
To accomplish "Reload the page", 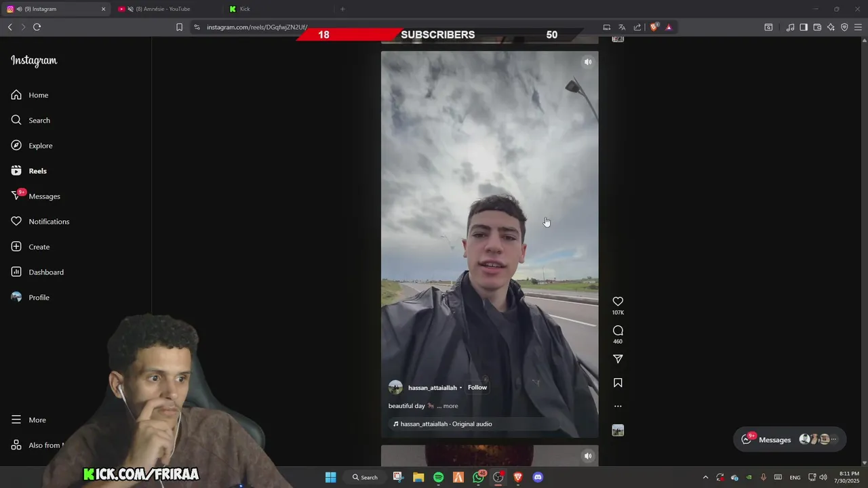I will [x=37, y=27].
